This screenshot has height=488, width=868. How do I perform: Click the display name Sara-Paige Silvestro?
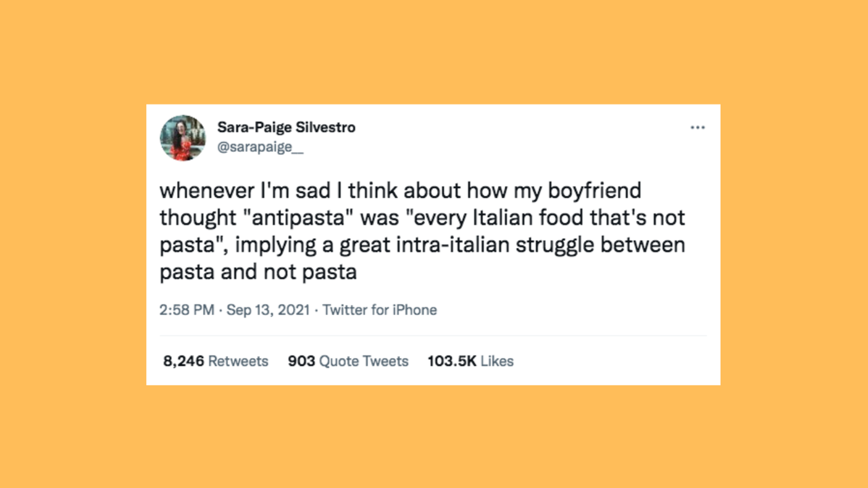287,127
